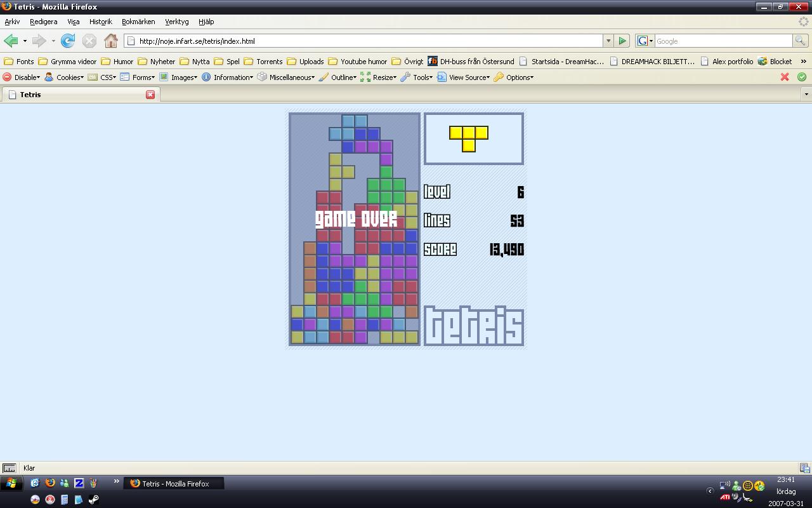The height and width of the screenshot is (508, 812).
Task: Open the Resize developer toolbar menu
Action: pos(379,77)
